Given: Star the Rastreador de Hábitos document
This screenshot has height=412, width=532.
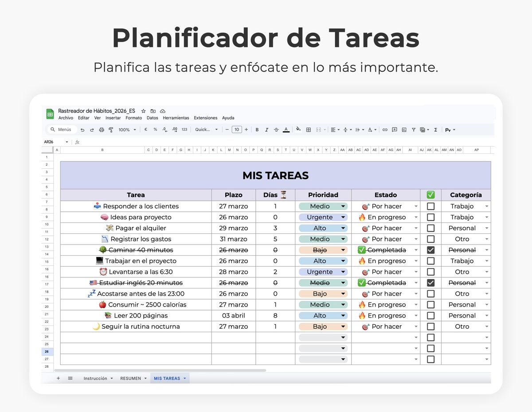Looking at the screenshot, I should (x=143, y=111).
